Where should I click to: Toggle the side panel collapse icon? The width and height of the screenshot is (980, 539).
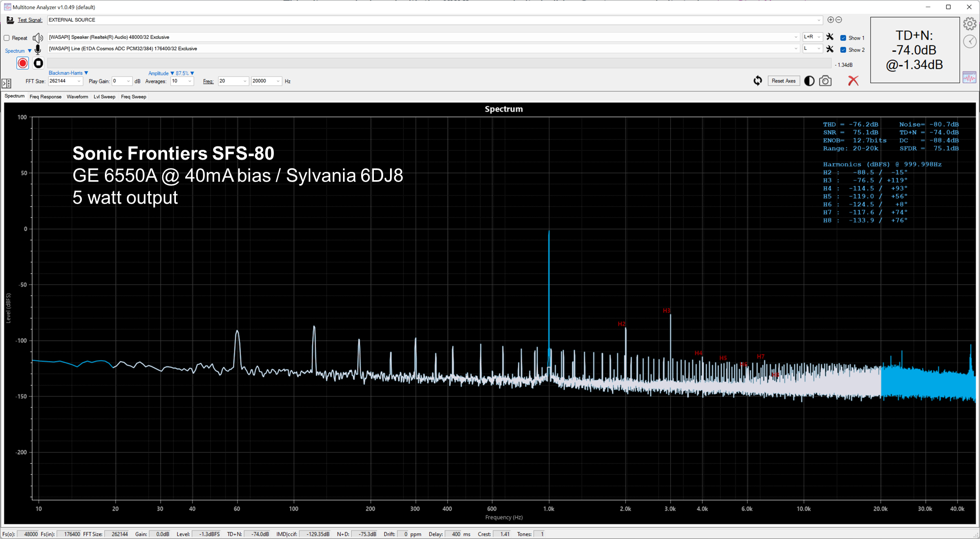click(x=6, y=83)
